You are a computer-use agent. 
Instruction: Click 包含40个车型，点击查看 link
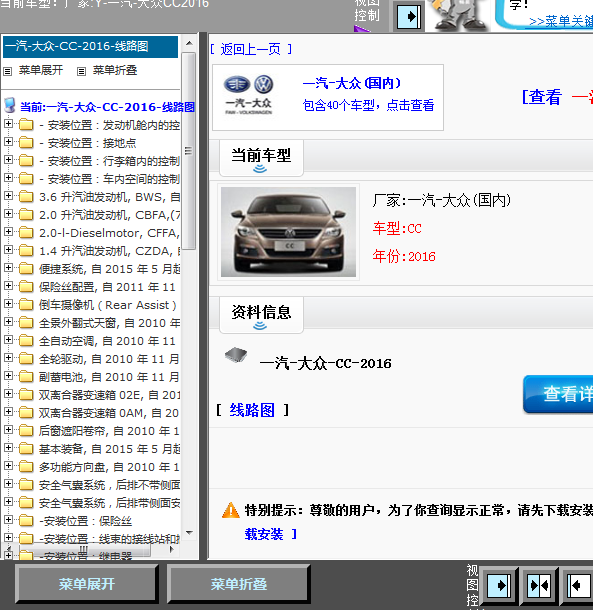[368, 105]
